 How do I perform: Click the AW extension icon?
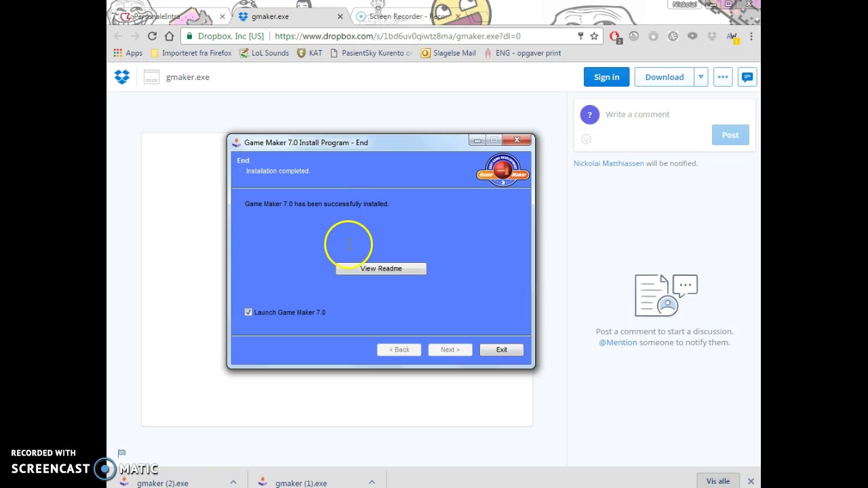click(x=732, y=37)
